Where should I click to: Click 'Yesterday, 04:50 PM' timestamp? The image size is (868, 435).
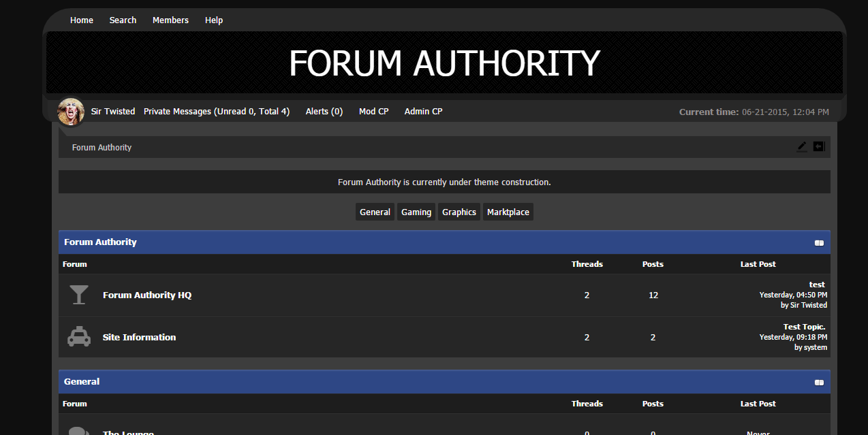tap(794, 295)
